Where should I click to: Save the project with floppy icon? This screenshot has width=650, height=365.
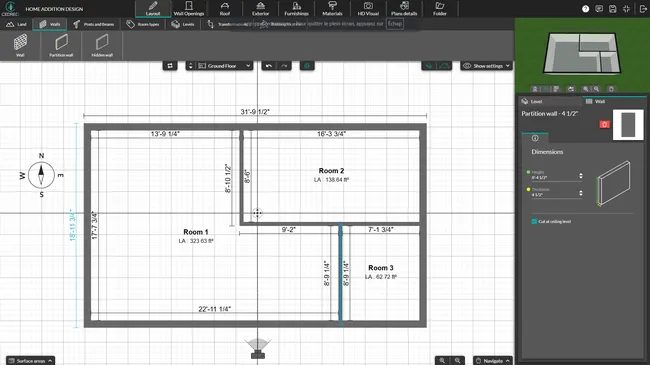(613, 9)
